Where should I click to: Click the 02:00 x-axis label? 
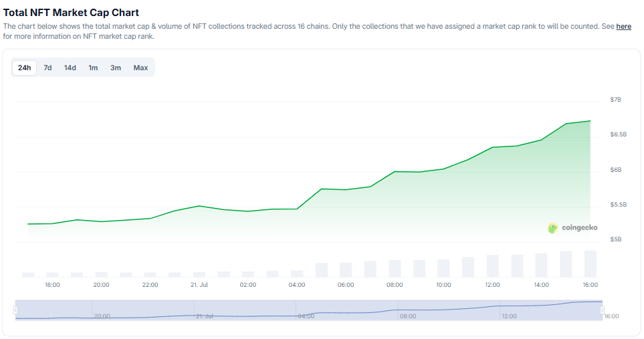(247, 285)
